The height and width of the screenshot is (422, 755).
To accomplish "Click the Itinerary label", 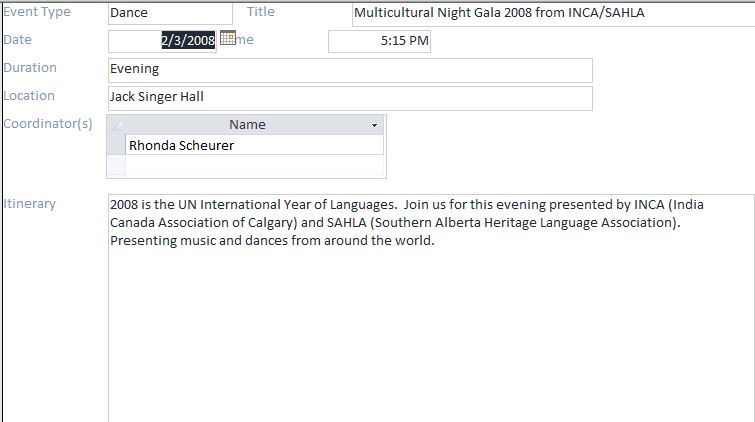I will [x=30, y=204].
